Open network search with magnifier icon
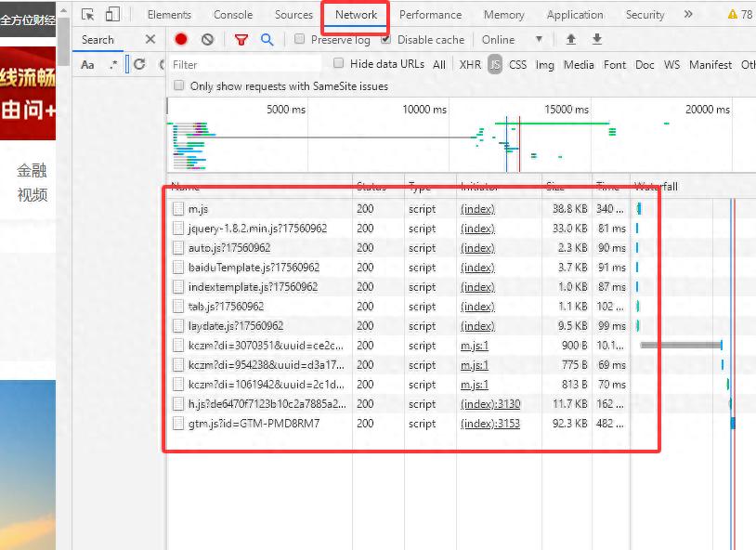This screenshot has width=756, height=550. pyautogui.click(x=267, y=39)
